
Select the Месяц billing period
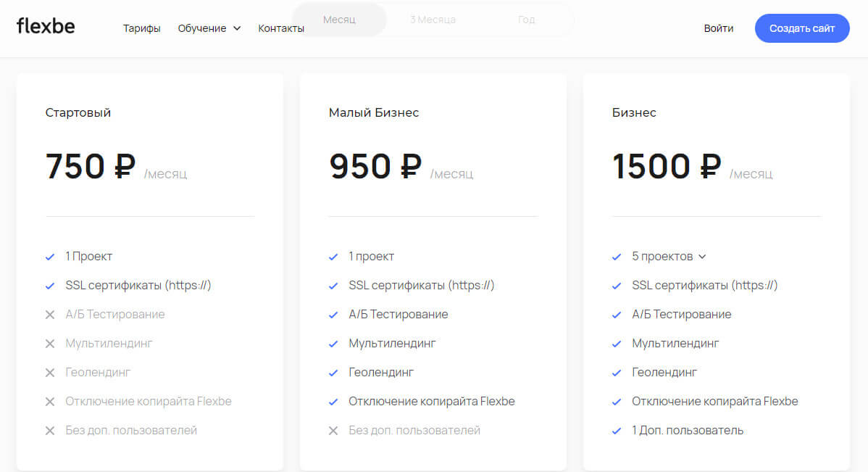click(x=339, y=20)
